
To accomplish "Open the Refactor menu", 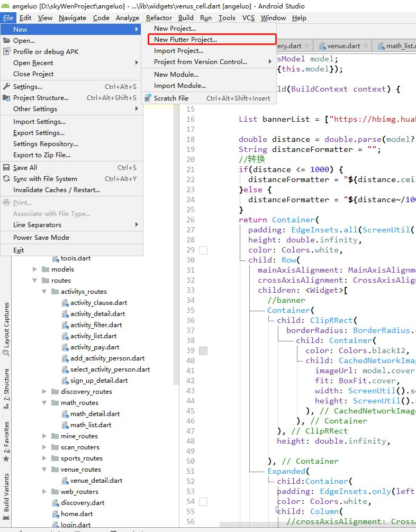I will 159,18.
